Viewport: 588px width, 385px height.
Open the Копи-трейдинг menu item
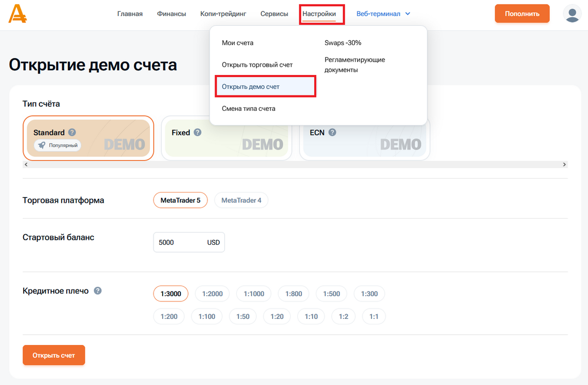pyautogui.click(x=223, y=14)
